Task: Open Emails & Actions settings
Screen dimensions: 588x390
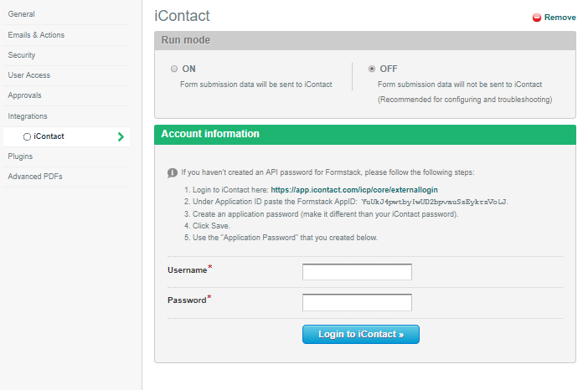Action: pyautogui.click(x=36, y=35)
